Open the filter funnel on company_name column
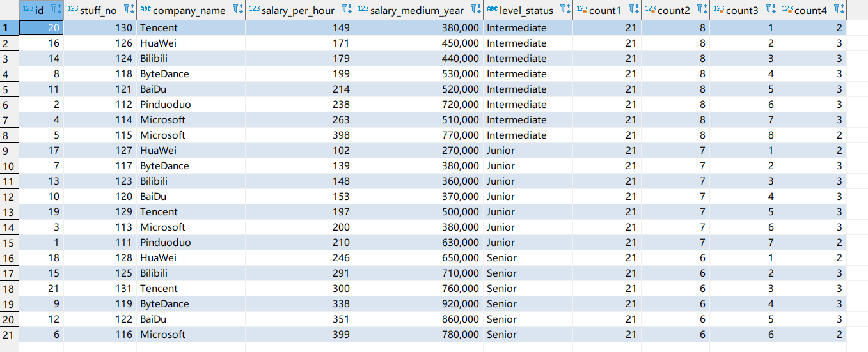The height and width of the screenshot is (352, 868). [235, 10]
